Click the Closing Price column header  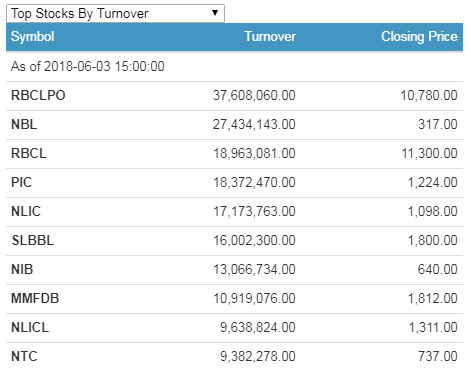[x=419, y=36]
